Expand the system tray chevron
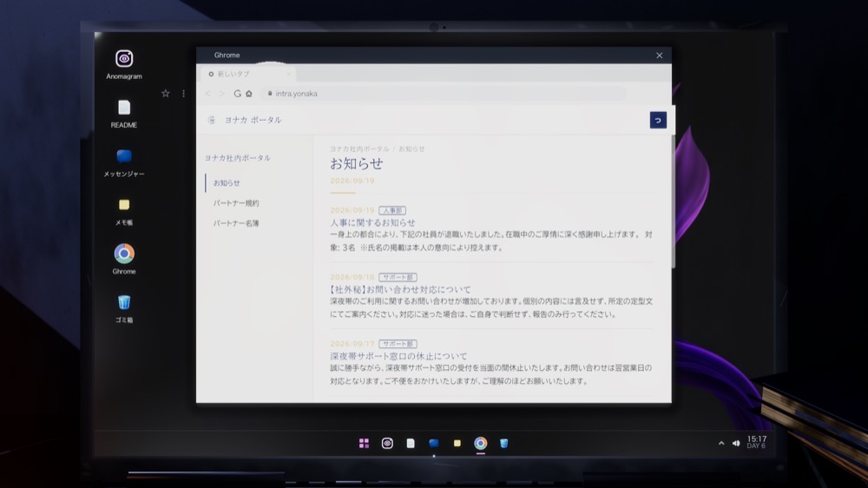868x488 pixels. pyautogui.click(x=721, y=443)
